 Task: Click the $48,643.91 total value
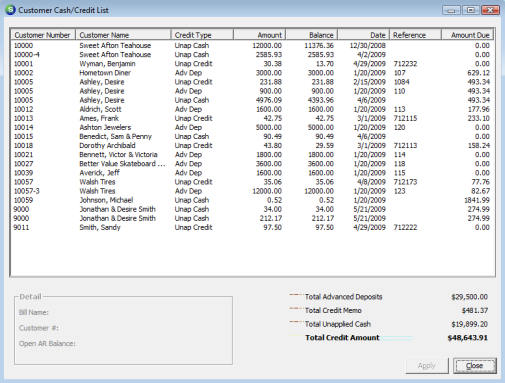pyautogui.click(x=468, y=338)
